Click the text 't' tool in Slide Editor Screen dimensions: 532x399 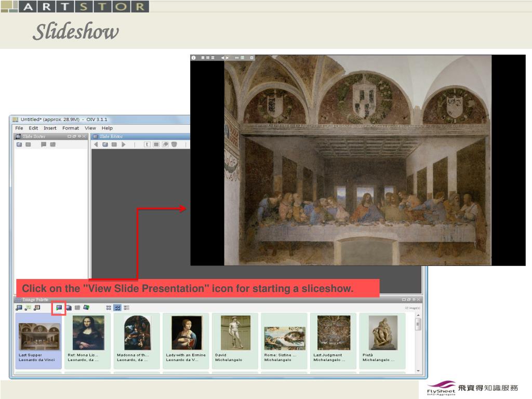point(147,144)
